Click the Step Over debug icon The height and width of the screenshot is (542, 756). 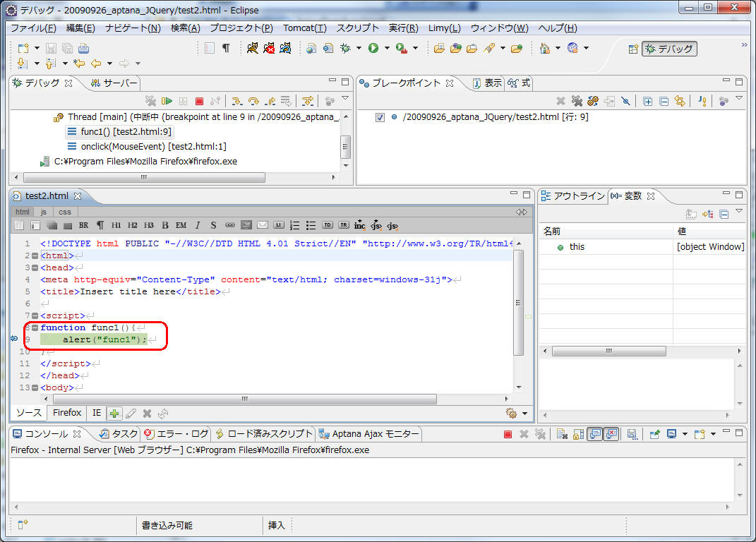[253, 102]
